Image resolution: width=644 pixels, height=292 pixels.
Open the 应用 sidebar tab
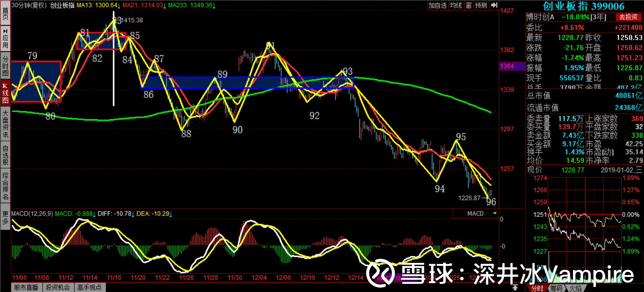tap(5, 38)
